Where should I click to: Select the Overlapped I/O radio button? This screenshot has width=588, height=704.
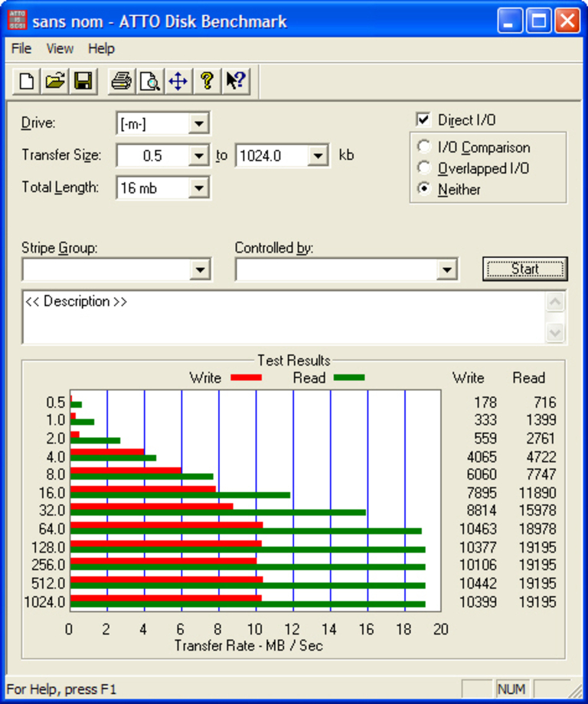coord(423,168)
